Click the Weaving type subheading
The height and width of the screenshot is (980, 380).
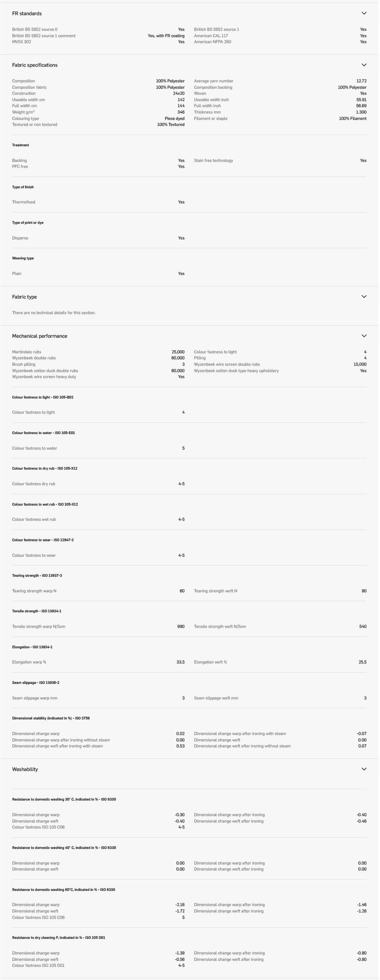[x=23, y=258]
